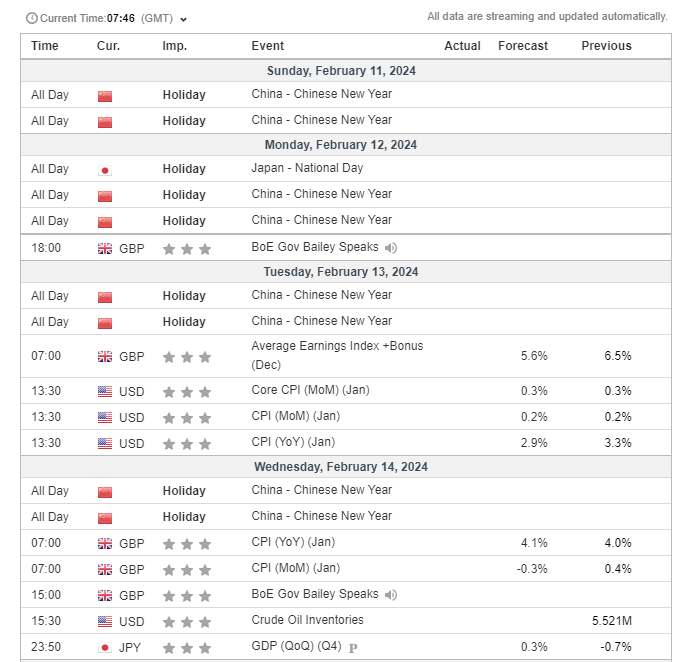
Task: Click the importance stars for CPI (YoY) USD
Action: point(187,444)
